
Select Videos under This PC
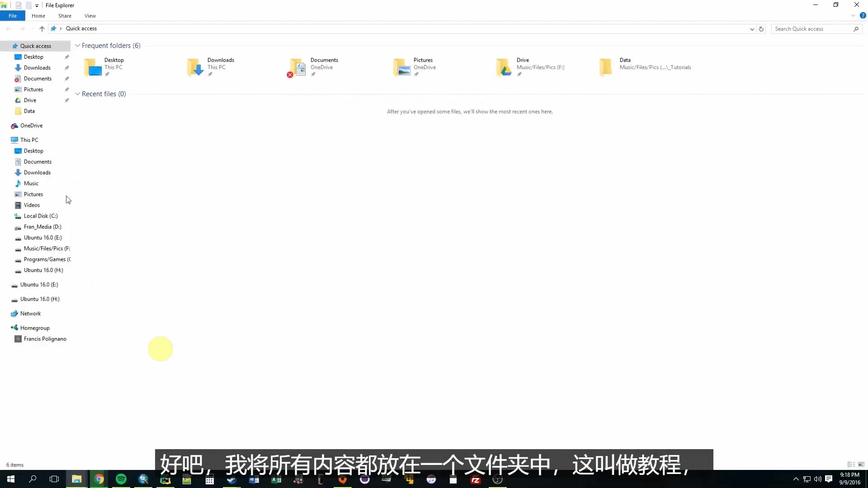[x=32, y=205]
